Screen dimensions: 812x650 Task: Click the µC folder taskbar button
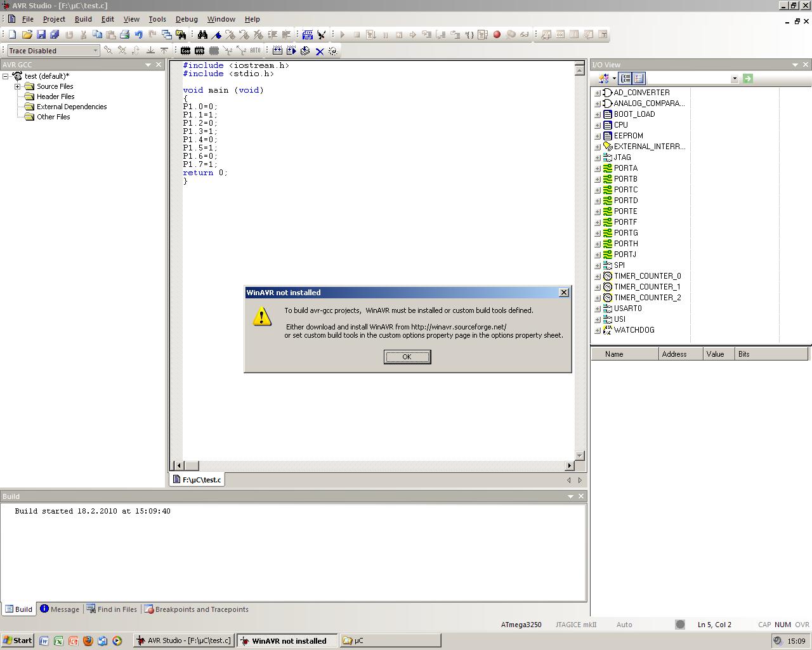click(390, 640)
